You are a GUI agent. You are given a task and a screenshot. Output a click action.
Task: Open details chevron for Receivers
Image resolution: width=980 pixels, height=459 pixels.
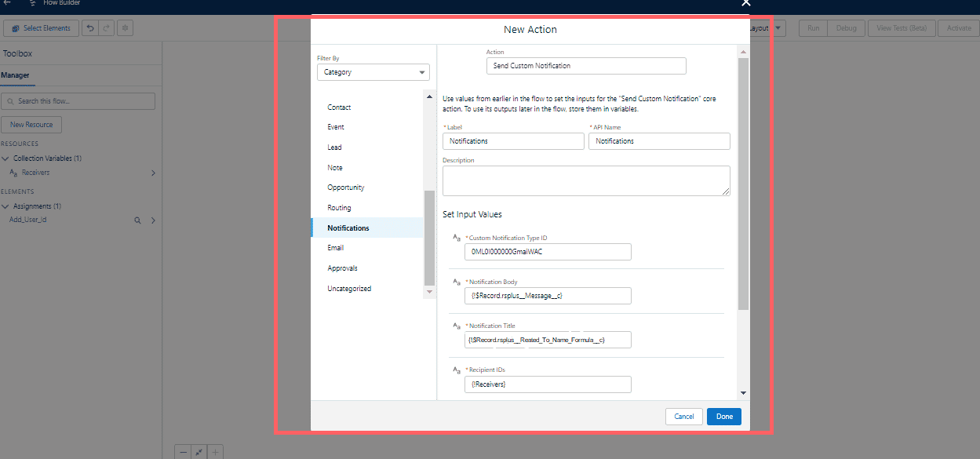coord(153,173)
